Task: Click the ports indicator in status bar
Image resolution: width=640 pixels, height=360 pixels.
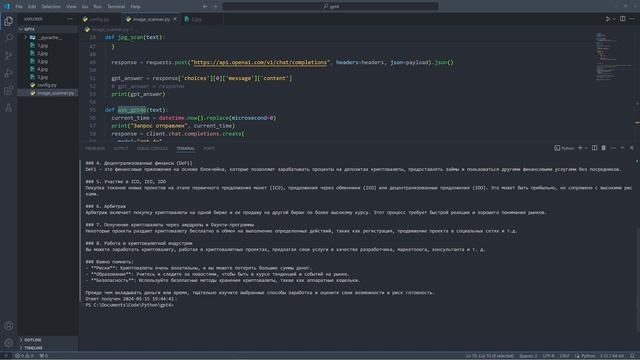Action: tap(44, 356)
